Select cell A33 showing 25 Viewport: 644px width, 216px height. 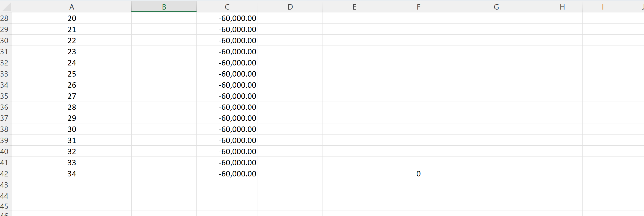pyautogui.click(x=72, y=74)
